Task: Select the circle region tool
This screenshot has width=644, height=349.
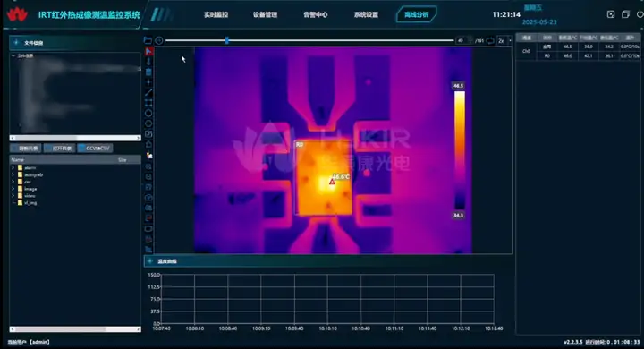Action: pyautogui.click(x=148, y=114)
